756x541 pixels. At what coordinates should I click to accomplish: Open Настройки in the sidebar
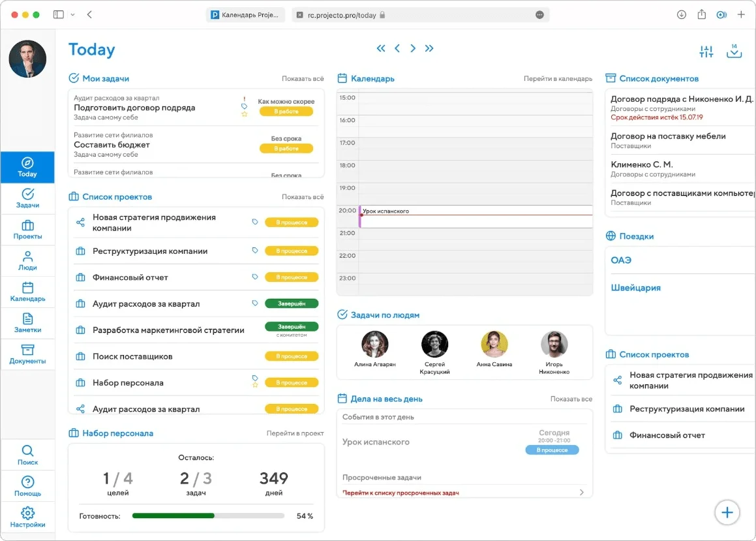click(27, 518)
